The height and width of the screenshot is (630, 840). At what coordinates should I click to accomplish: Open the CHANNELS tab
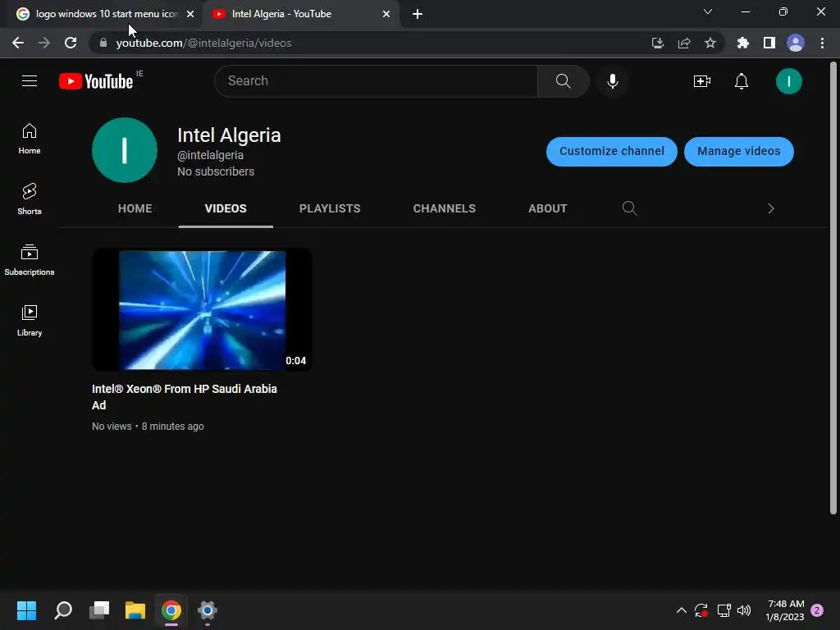pos(444,208)
